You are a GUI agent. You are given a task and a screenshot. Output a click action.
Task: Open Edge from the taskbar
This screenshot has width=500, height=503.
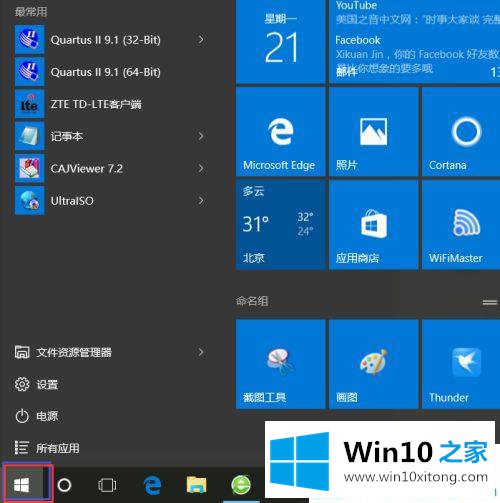153,485
